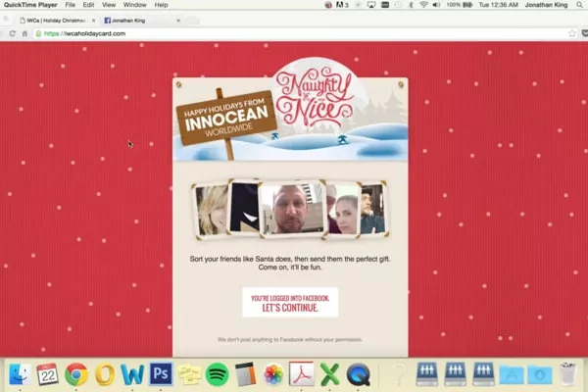Viewport: 588px width, 392px height.
Task: Bookmark this page with the star icon
Action: tap(572, 33)
